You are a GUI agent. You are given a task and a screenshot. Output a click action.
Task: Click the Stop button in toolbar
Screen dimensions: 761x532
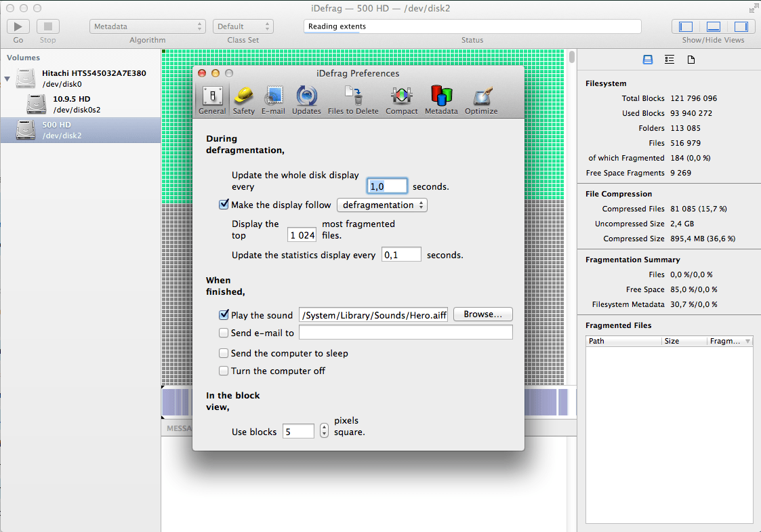coord(47,26)
